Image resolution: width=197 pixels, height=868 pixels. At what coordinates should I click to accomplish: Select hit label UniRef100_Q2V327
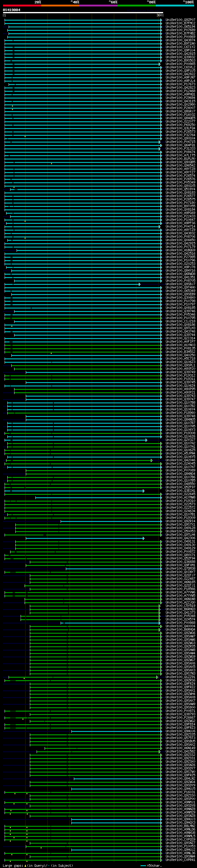180,440
